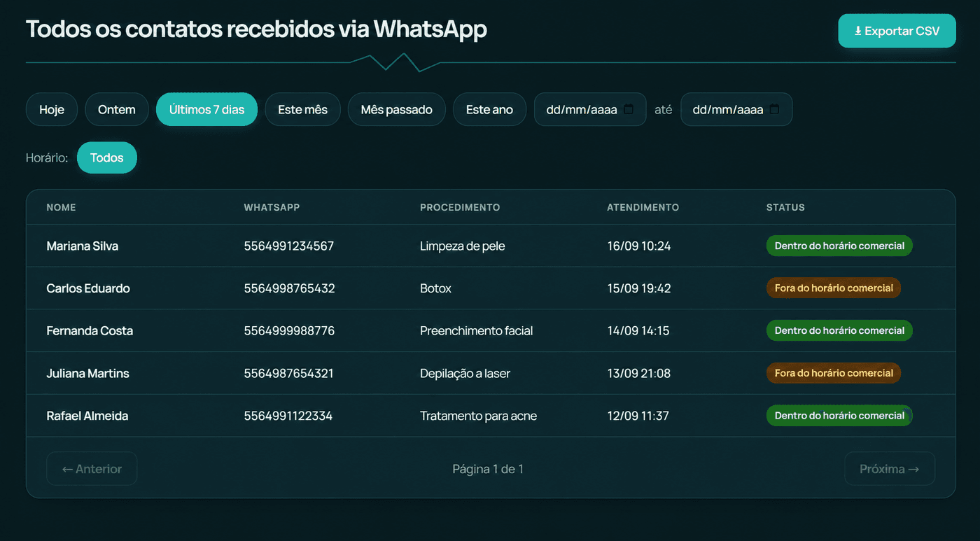Click the page title about WhatsApp contacts
This screenshot has height=541, width=980.
pos(256,29)
